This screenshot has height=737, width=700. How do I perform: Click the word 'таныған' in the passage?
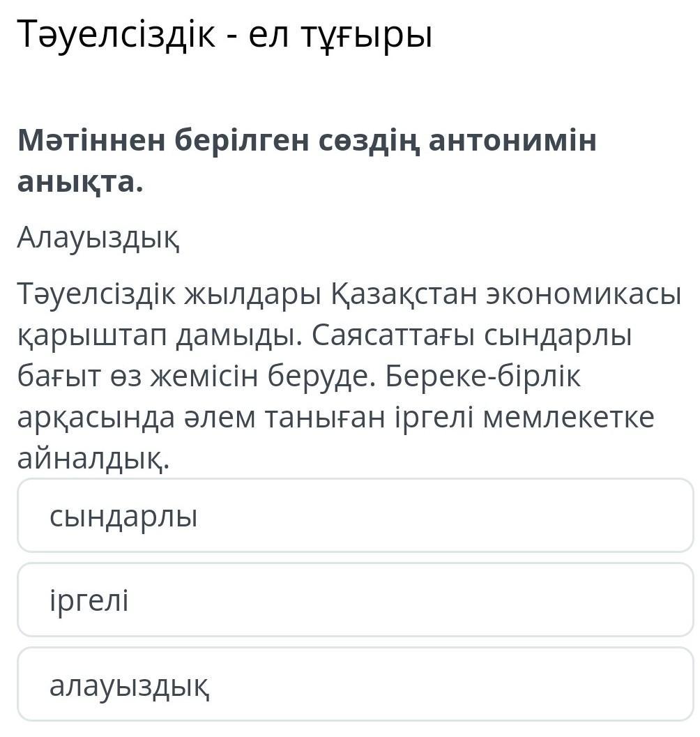[326, 418]
